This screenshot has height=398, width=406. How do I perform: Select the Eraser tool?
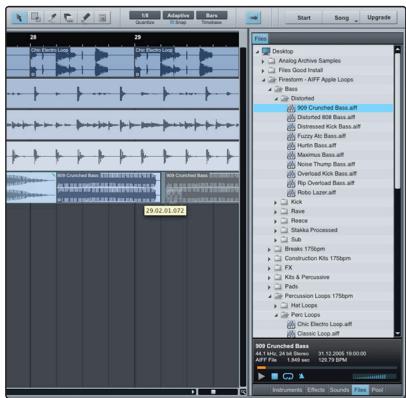coord(69,17)
